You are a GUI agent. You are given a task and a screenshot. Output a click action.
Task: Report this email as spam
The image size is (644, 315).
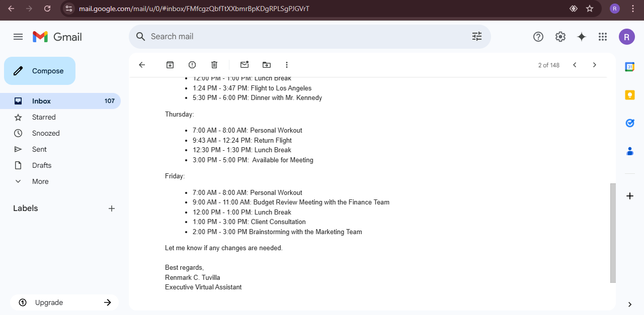point(192,65)
